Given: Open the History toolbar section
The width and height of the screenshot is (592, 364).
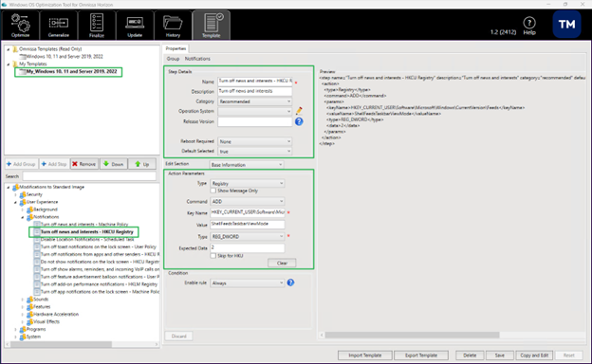Looking at the screenshot, I should point(173,26).
